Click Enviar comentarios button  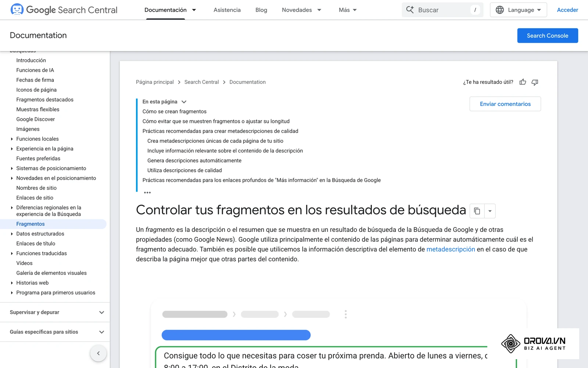[505, 104]
